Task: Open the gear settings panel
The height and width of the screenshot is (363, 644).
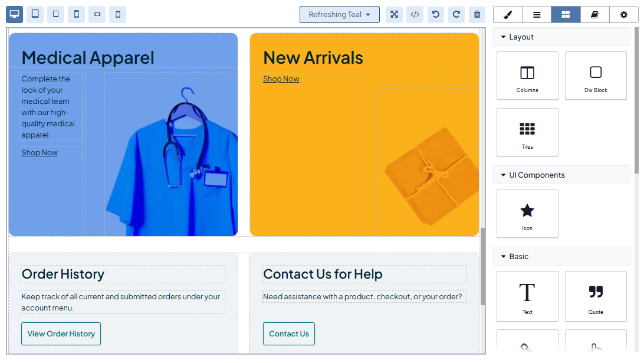Action: (624, 14)
